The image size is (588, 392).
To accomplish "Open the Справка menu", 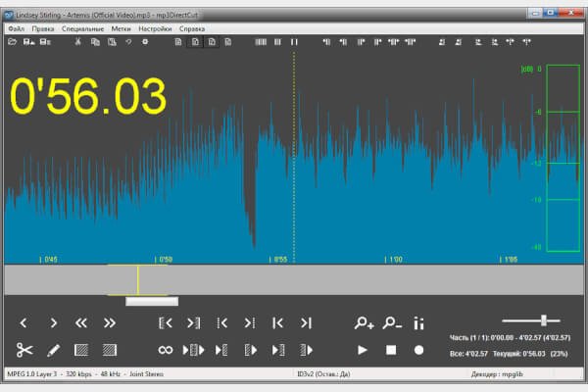I will coord(192,28).
